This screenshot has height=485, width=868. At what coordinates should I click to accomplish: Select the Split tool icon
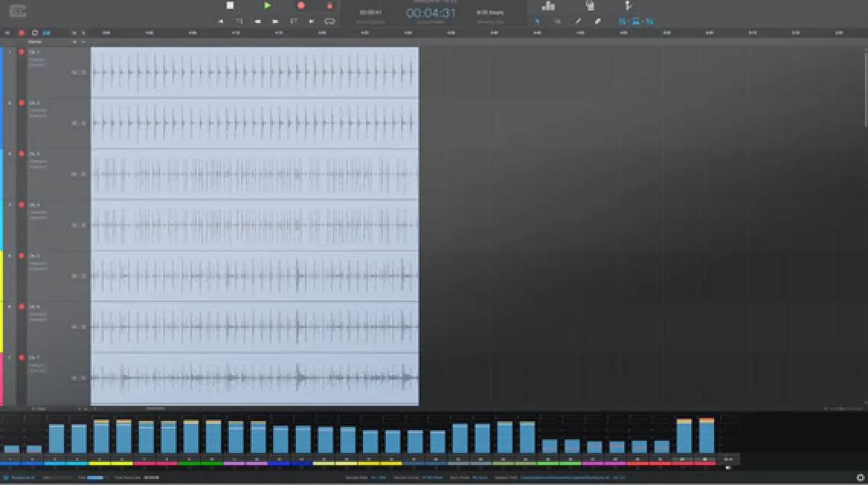coord(578,21)
